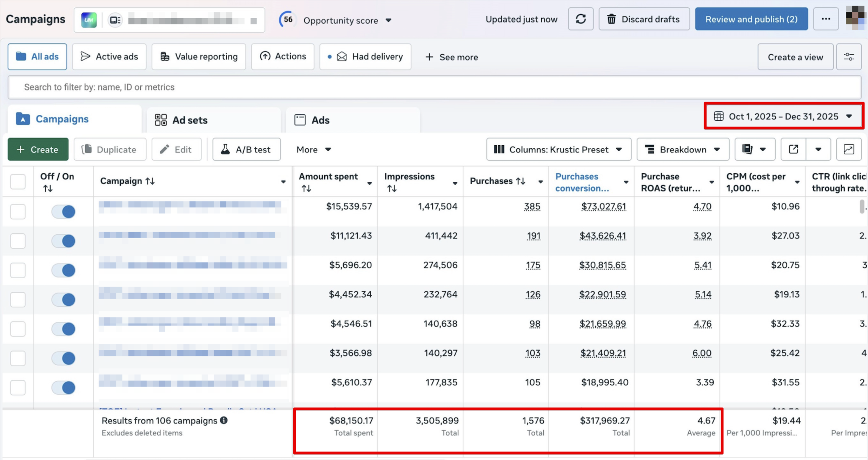Click the search filter input field

[434, 87]
